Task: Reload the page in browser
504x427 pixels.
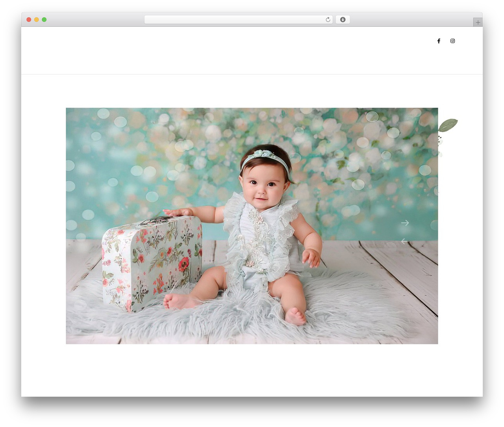Action: (x=328, y=20)
